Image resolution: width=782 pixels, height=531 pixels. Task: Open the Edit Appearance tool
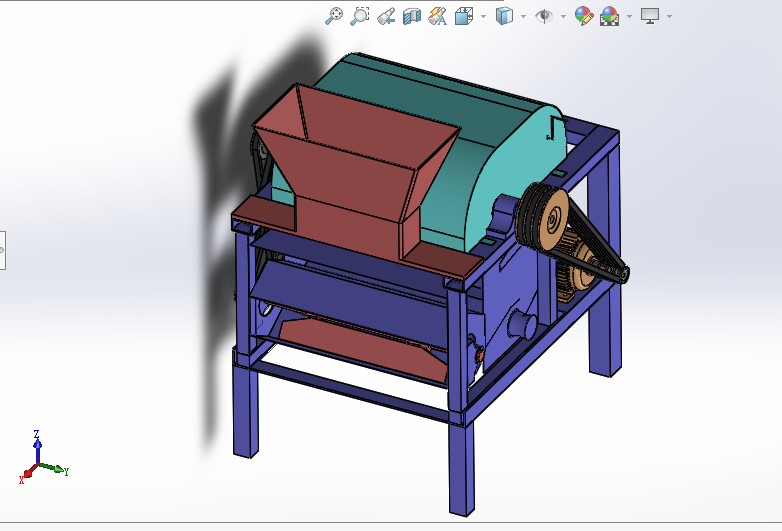584,16
